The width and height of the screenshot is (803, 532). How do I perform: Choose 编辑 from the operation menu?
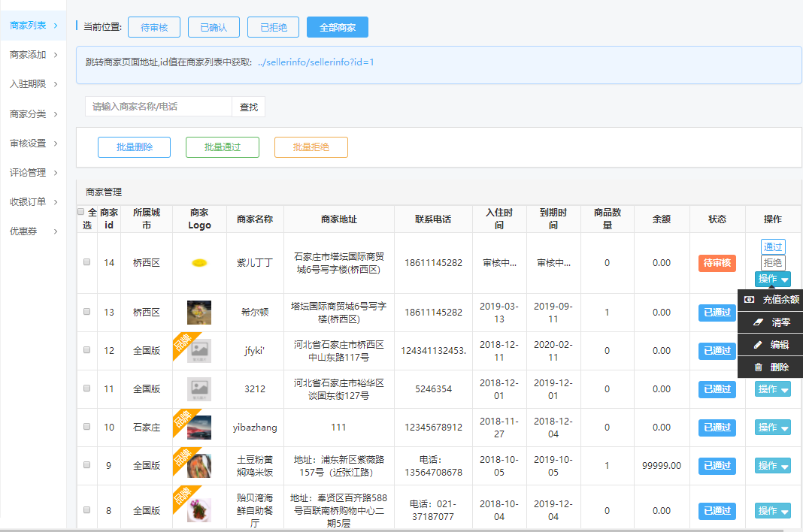pyautogui.click(x=770, y=345)
